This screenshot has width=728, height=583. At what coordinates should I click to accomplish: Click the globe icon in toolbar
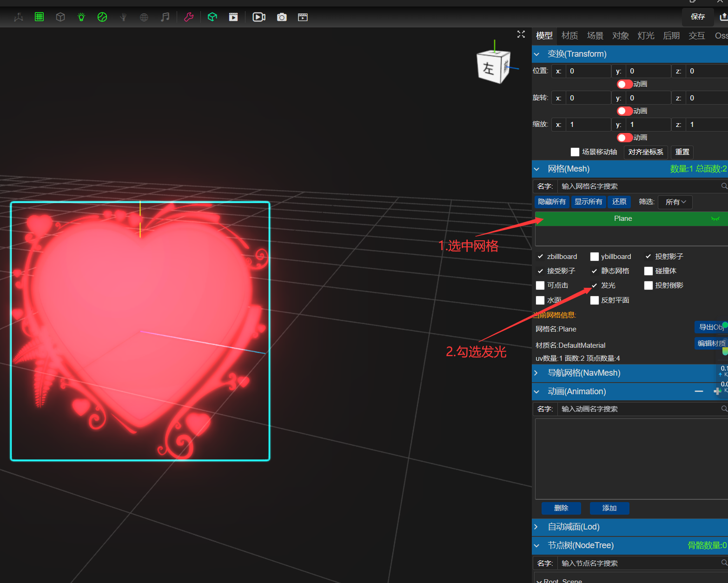point(144,17)
